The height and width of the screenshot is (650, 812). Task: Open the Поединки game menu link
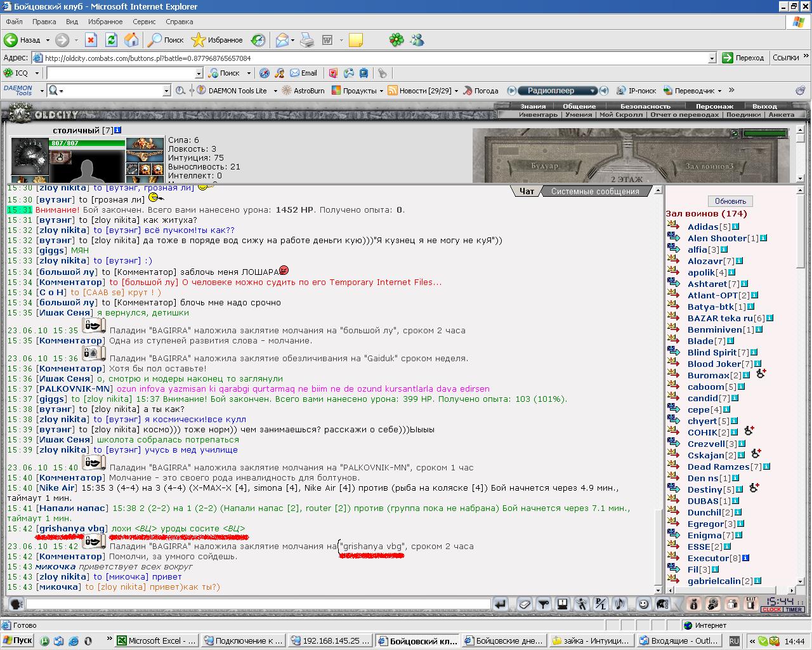point(743,115)
